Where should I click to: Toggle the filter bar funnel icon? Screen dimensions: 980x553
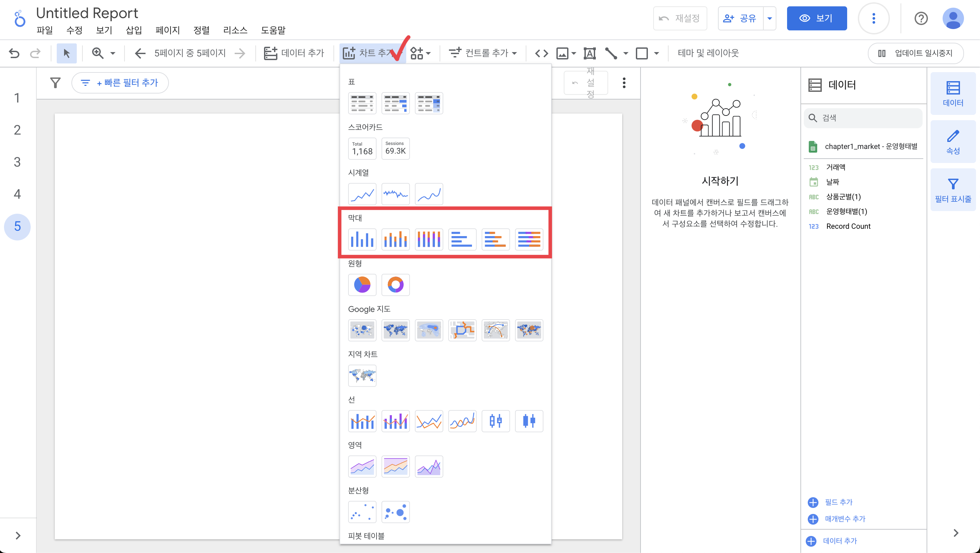tap(55, 82)
